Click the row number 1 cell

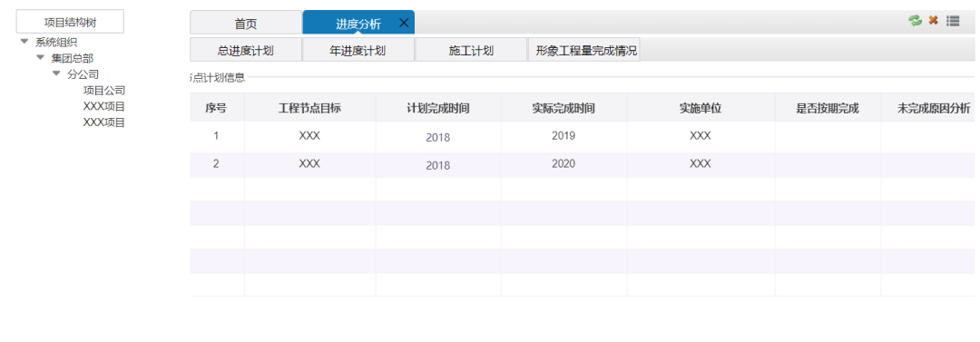(216, 136)
